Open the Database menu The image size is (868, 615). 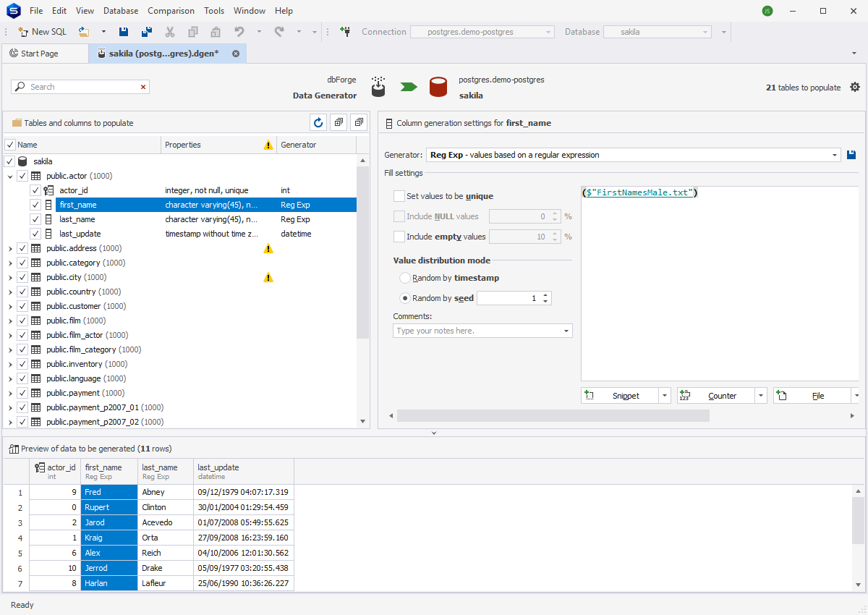coord(120,10)
